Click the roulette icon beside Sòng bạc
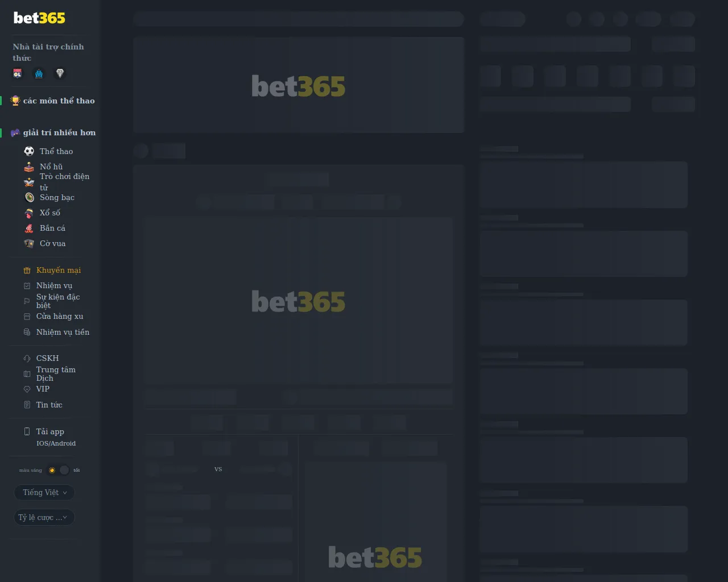Screen dimensions: 728x582 [29, 197]
